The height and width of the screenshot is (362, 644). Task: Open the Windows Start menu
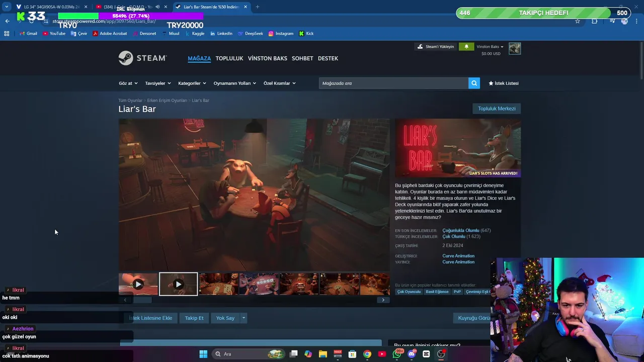203,354
